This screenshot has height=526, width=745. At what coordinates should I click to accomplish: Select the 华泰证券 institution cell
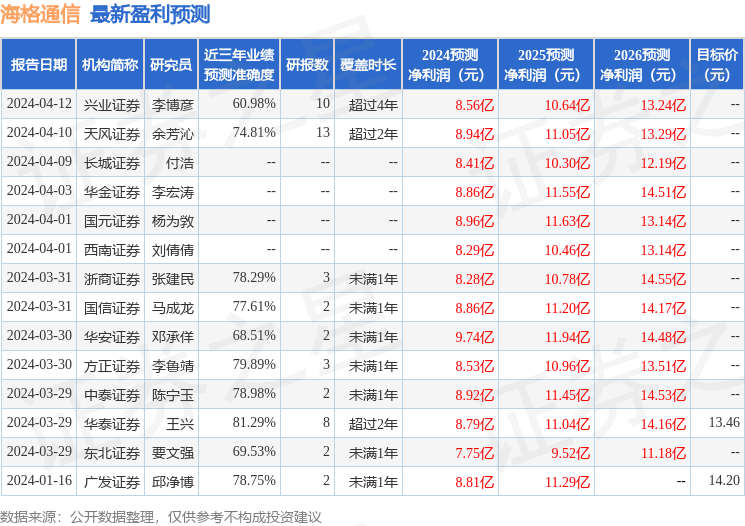(112, 424)
